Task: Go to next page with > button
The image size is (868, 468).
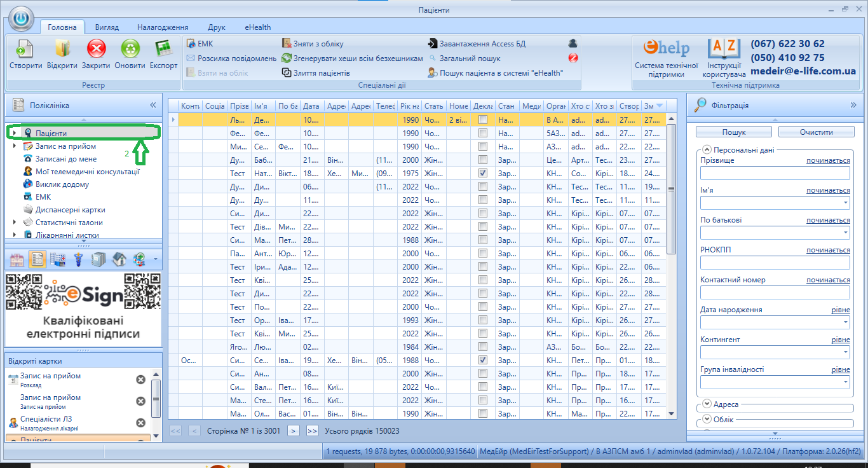Action: [x=293, y=430]
